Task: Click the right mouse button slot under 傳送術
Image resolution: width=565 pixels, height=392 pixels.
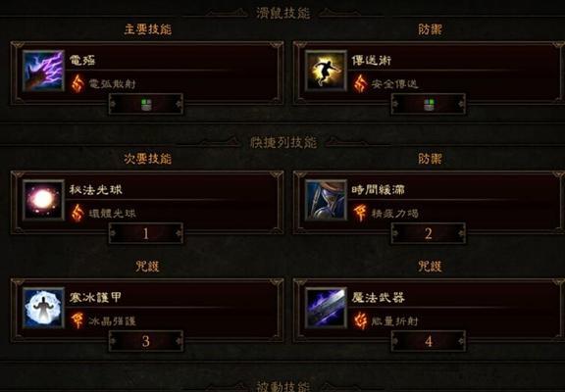Action: point(429,105)
